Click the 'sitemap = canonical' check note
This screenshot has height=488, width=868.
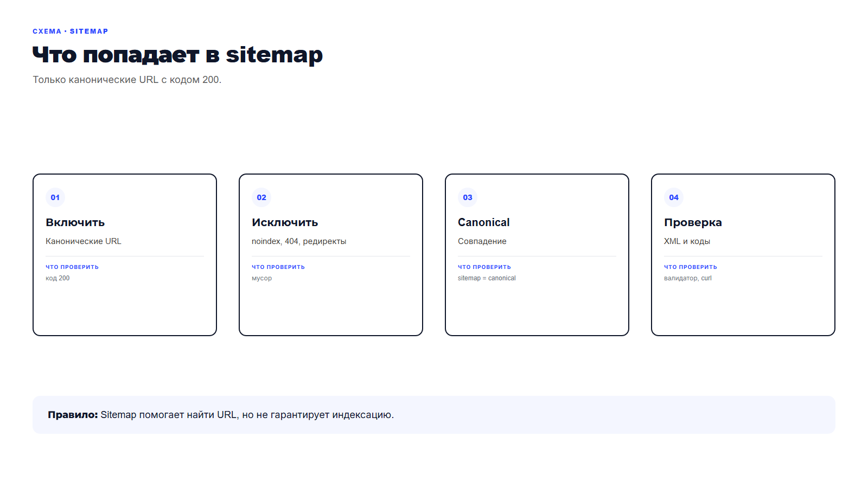[x=487, y=278]
